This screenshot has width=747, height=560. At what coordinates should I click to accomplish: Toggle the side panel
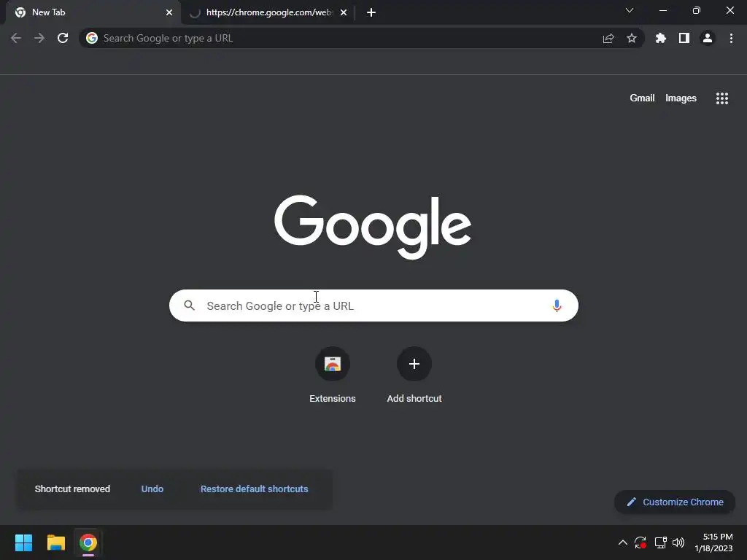coord(684,38)
